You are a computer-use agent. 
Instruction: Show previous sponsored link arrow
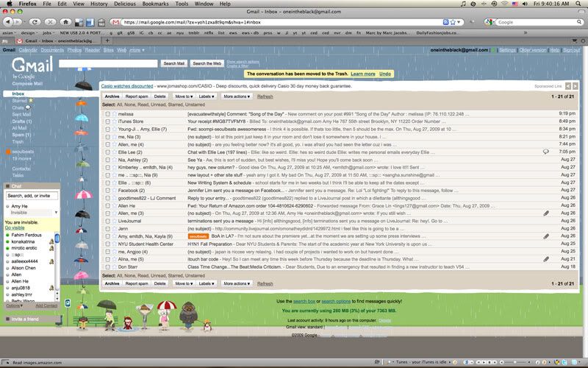click(x=567, y=86)
